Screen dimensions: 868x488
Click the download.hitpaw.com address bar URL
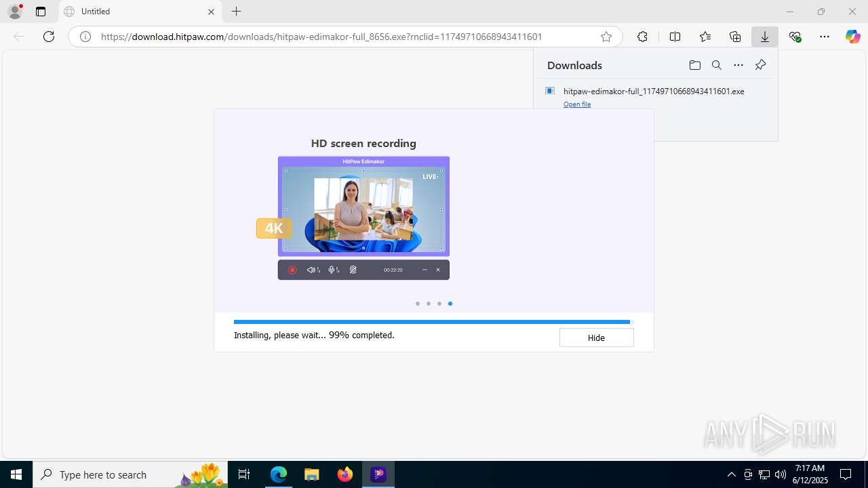tap(321, 37)
